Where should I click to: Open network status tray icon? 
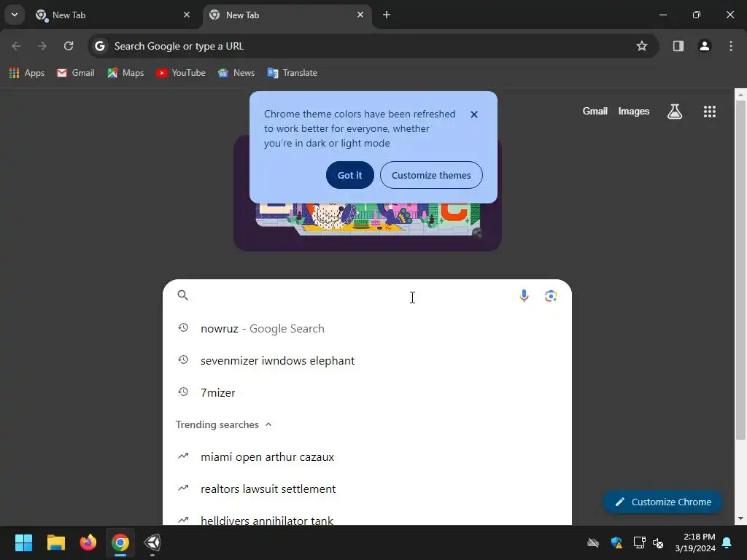tap(639, 542)
